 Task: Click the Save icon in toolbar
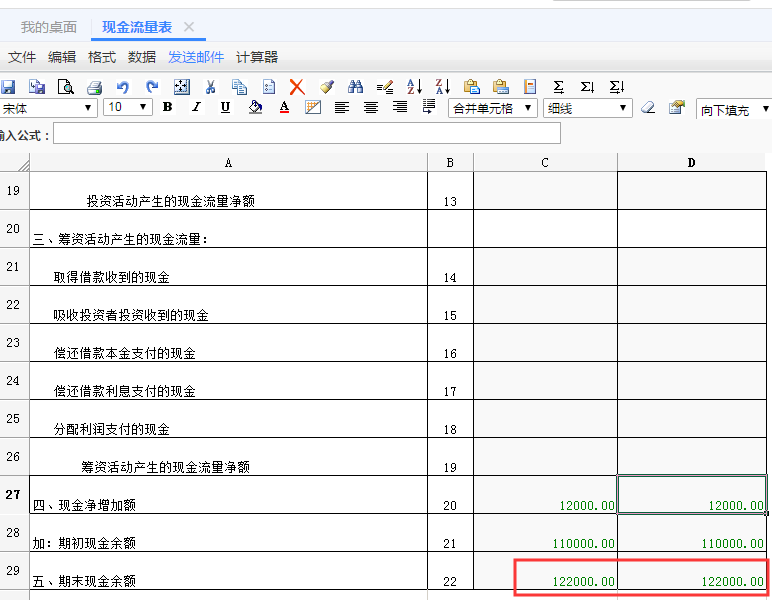point(8,87)
